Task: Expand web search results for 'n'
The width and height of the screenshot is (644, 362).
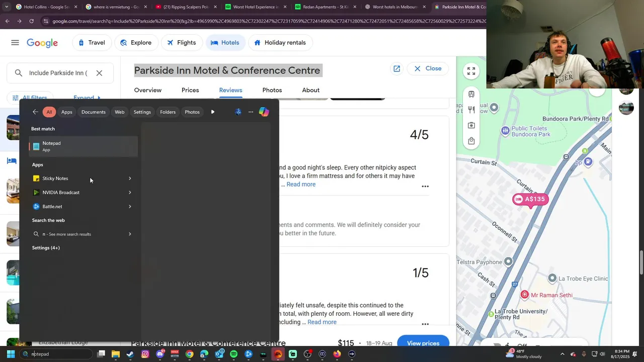Action: click(x=130, y=234)
